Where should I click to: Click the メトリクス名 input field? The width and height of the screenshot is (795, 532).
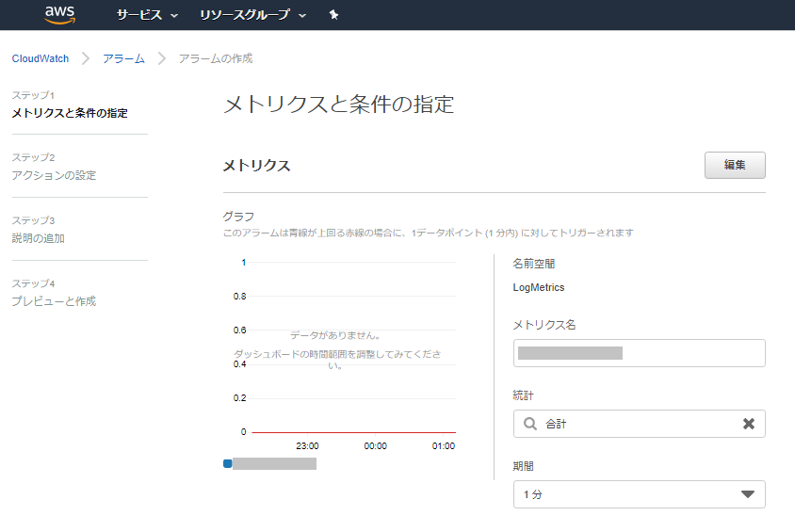click(639, 353)
